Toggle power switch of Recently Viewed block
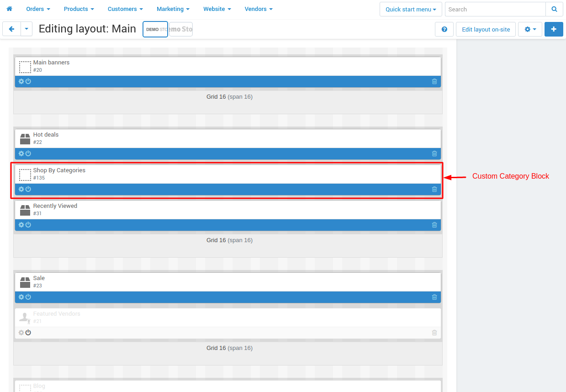 (28, 225)
